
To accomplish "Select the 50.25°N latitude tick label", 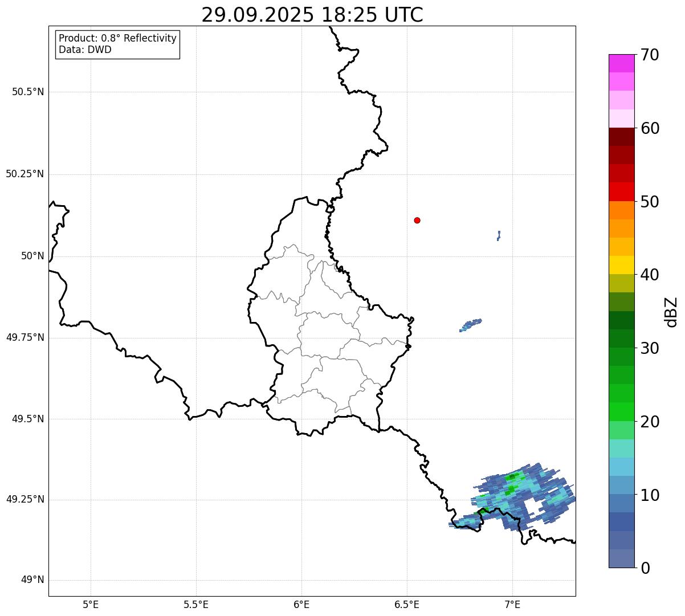I will [x=25, y=174].
